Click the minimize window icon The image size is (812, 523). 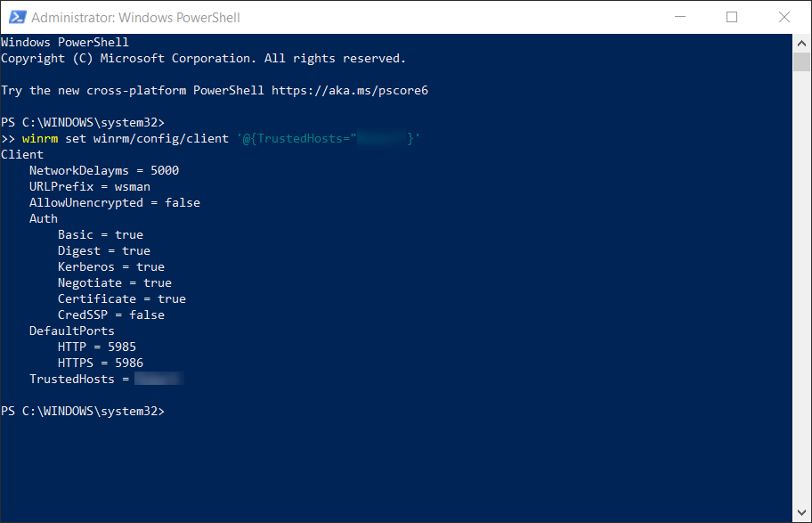(679, 17)
